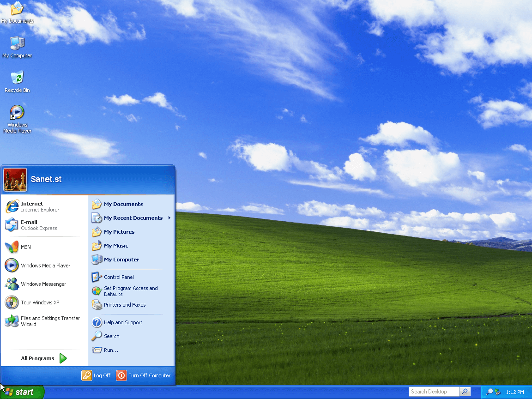Select the My Computer desktop icon
Viewport: 532px width, 399px height.
17,47
